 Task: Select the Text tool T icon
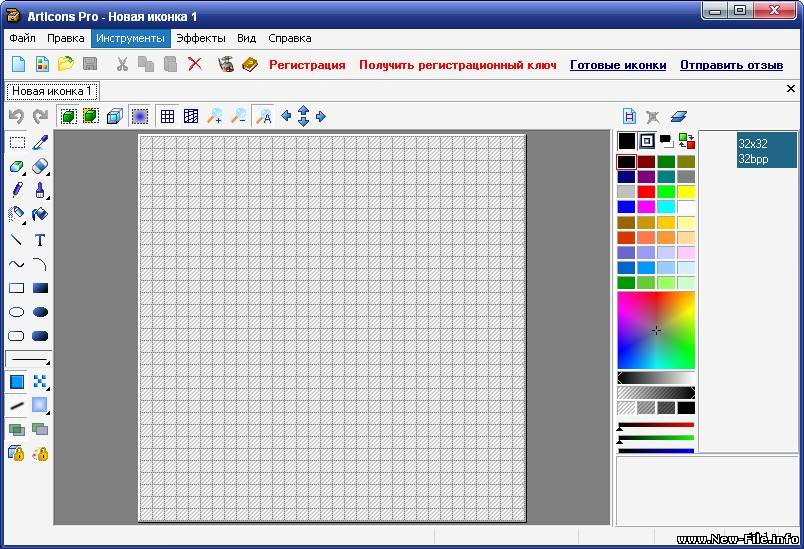coord(40,240)
